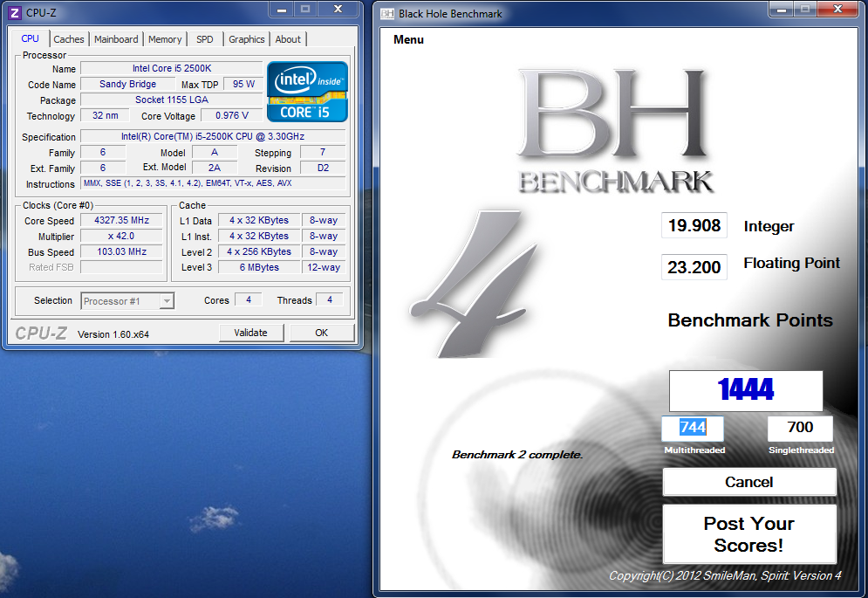The image size is (868, 598).
Task: Click the Bus Speed value 103.03 MHz
Action: [x=122, y=251]
